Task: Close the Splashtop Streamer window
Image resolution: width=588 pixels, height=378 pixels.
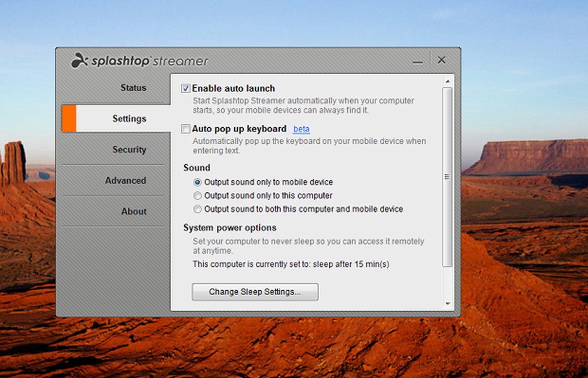Action: coord(442,60)
